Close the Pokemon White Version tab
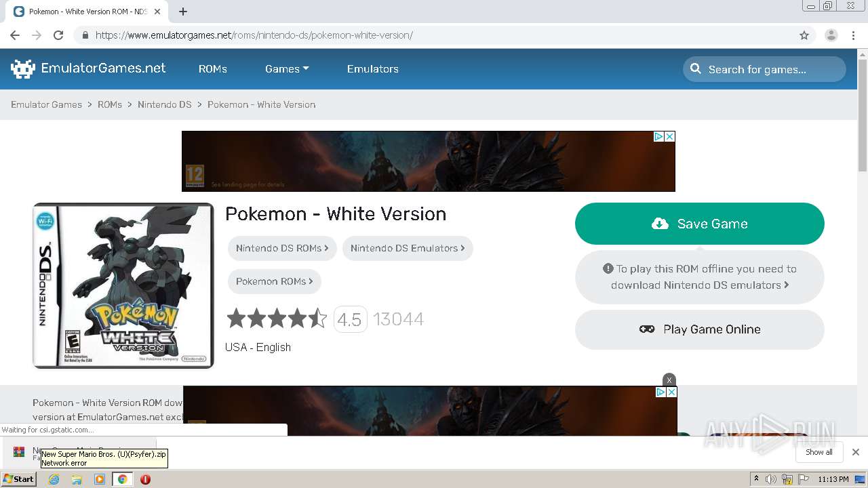Viewport: 868px width, 488px height. click(157, 12)
